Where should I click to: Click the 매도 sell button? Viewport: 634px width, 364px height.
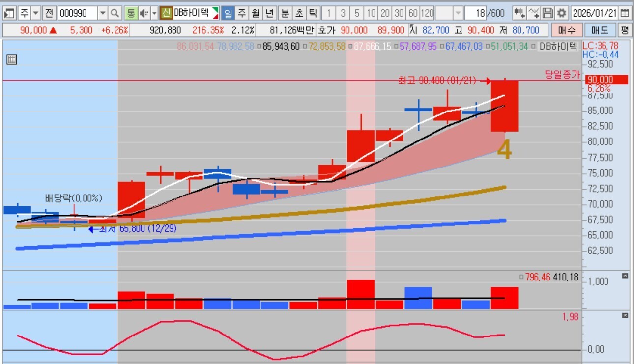[600, 30]
